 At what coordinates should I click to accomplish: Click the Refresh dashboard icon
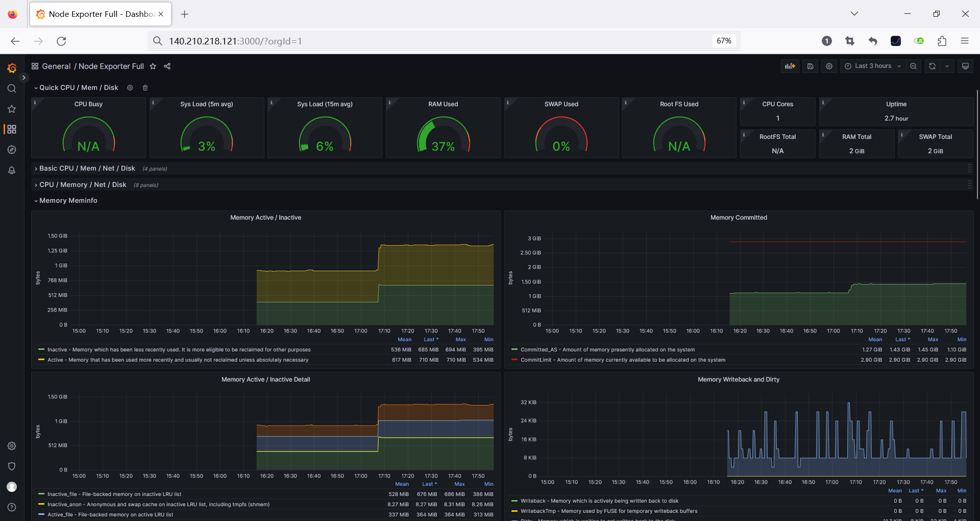point(932,66)
